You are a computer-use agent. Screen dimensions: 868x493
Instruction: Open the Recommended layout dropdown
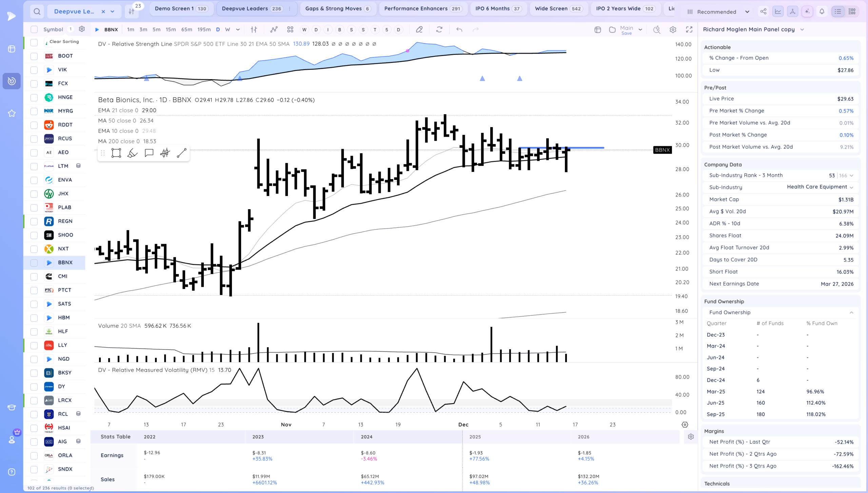(718, 12)
